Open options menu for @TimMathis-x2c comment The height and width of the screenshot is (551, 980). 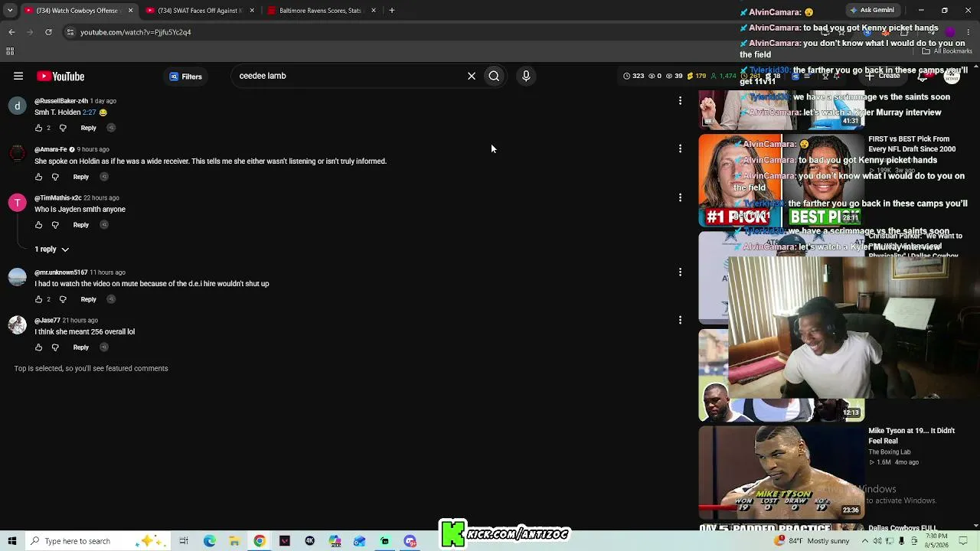tap(680, 197)
